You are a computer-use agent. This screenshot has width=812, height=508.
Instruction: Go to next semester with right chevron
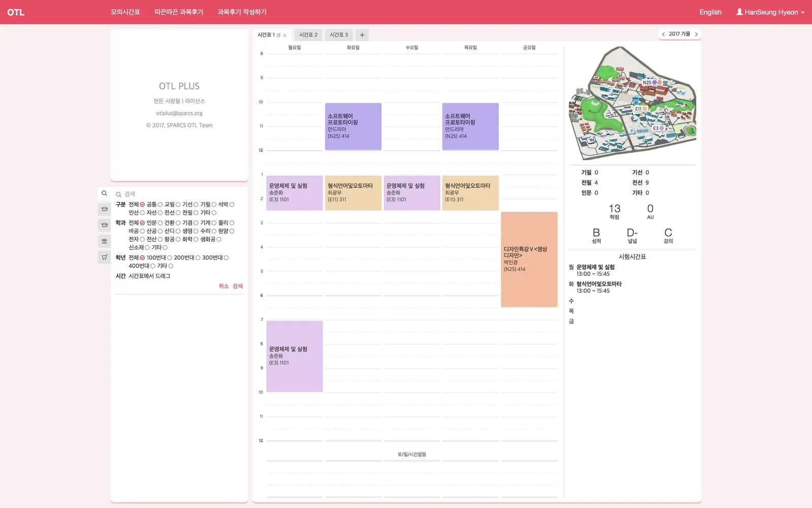696,34
